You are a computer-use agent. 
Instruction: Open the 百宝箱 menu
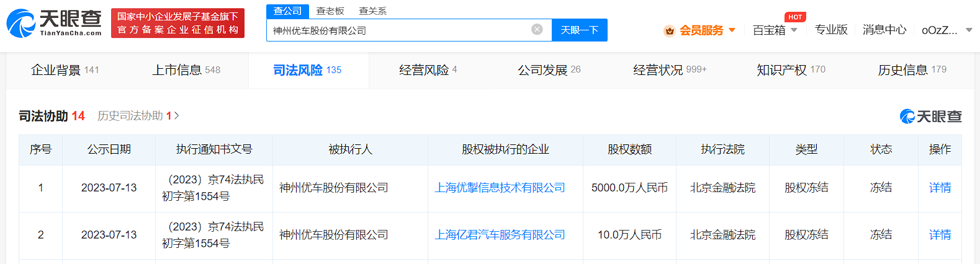769,30
